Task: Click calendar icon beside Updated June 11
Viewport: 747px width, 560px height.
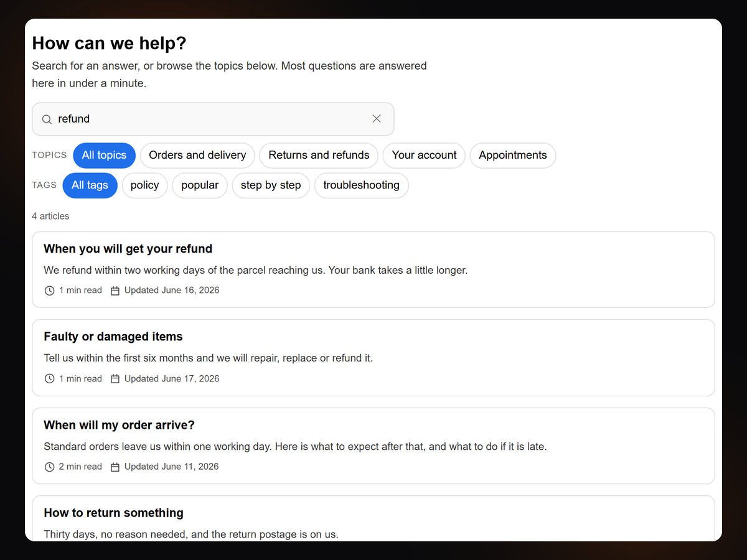Action: (115, 467)
